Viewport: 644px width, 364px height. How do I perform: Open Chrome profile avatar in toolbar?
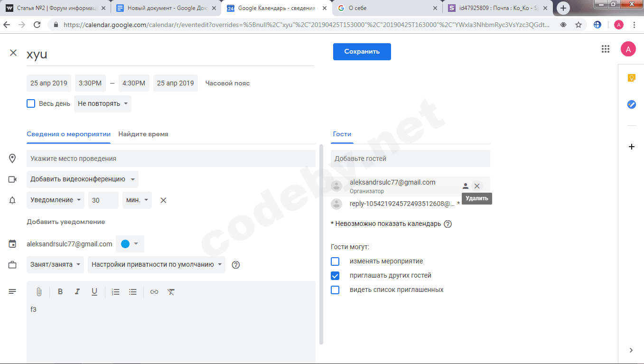pos(619,25)
